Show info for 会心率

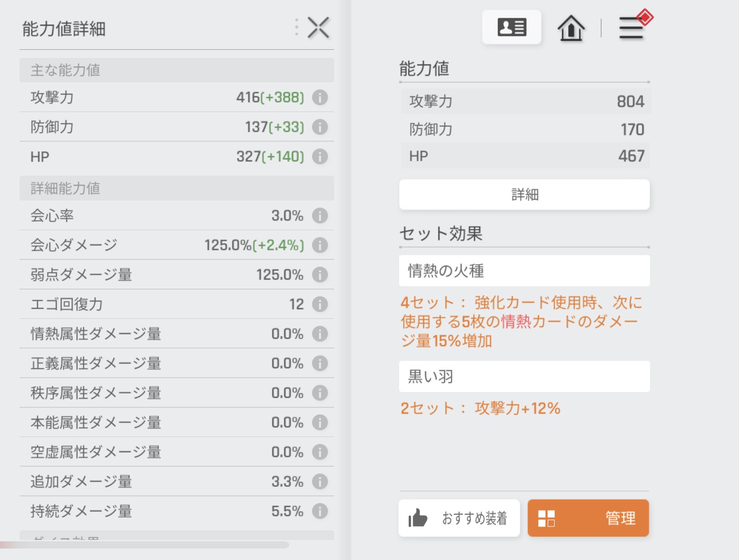click(x=320, y=216)
